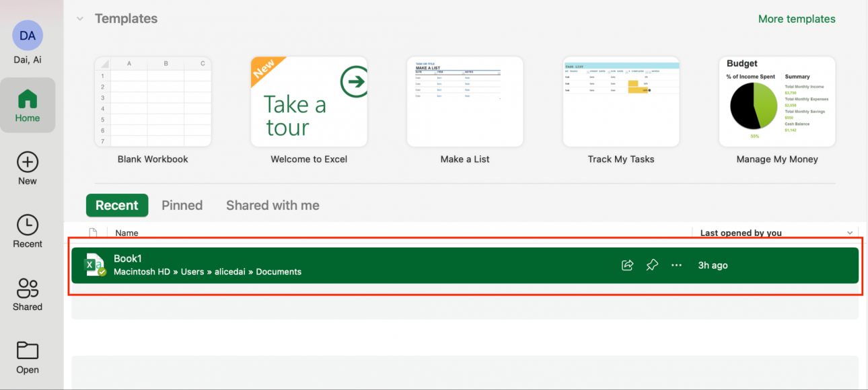Open the Last opened by you sort dropdown
The height and width of the screenshot is (390, 868).
pyautogui.click(x=850, y=233)
